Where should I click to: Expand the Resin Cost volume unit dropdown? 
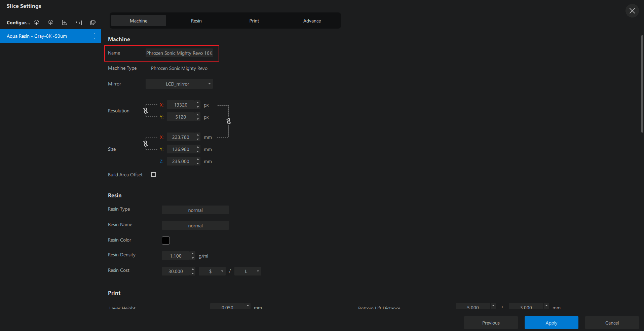pos(248,271)
